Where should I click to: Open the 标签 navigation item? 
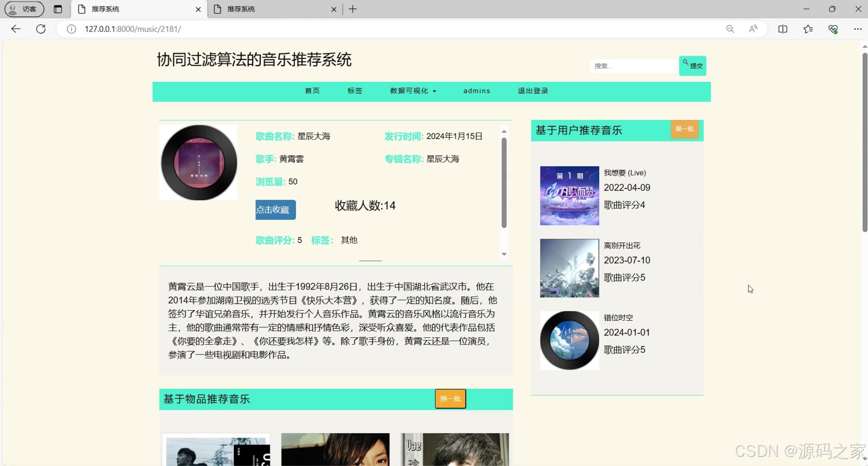coord(355,91)
